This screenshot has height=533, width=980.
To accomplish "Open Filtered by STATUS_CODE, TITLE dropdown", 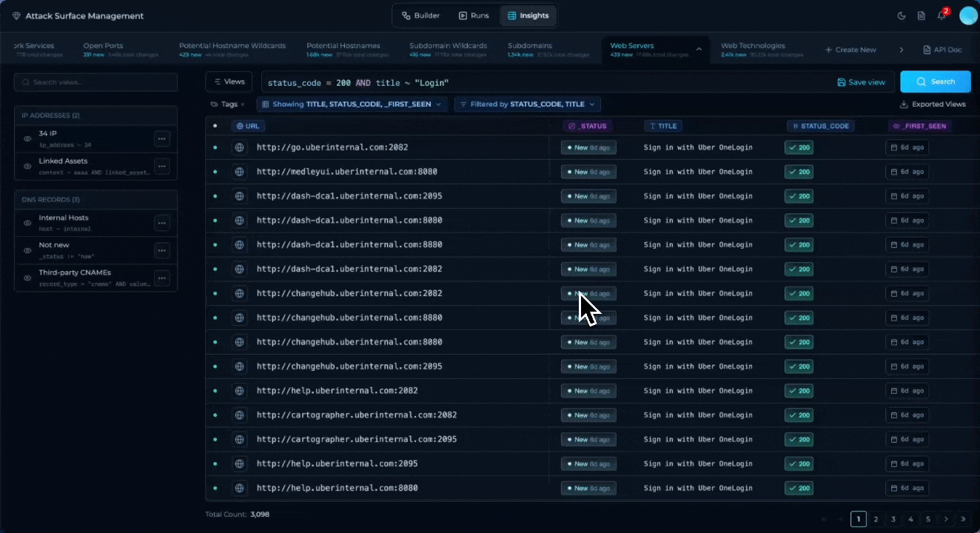I will coord(527,104).
